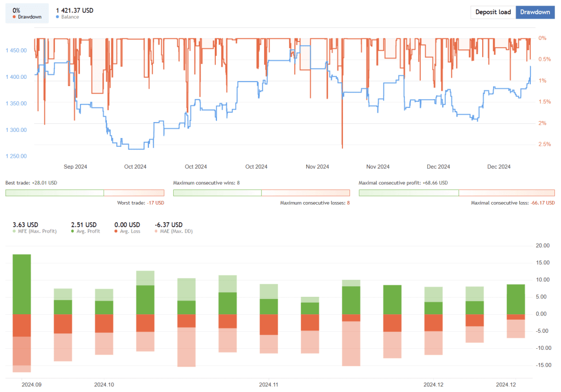This screenshot has height=392, width=561.
Task: Click the Nov 2024 axis label
Action: [317, 166]
